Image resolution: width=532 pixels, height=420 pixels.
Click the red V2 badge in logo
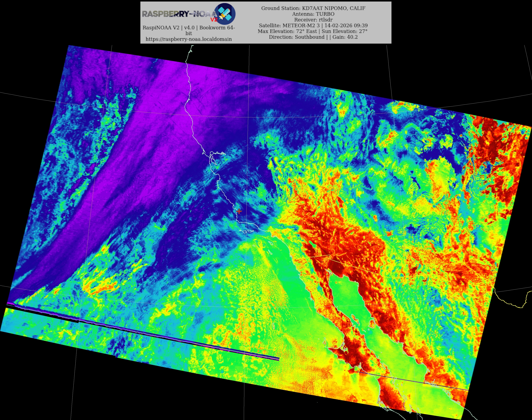coord(214,20)
